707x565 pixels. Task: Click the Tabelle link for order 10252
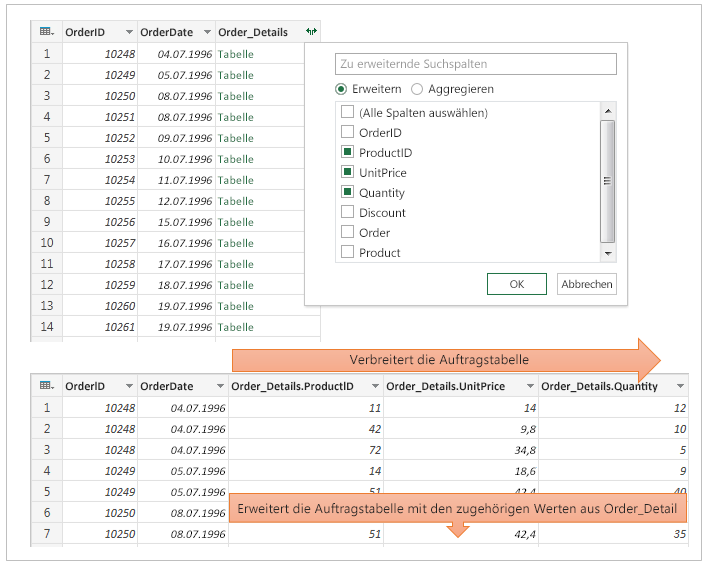tap(235, 138)
